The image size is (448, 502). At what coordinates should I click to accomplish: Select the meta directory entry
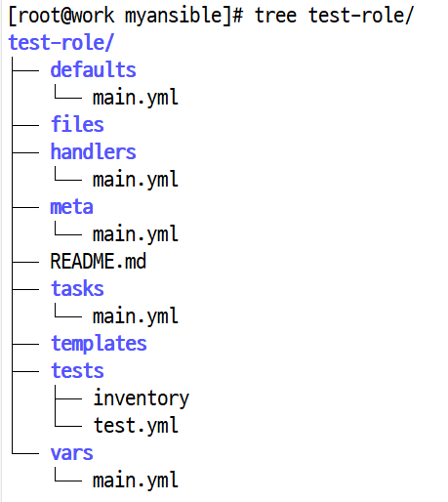[x=71, y=207]
